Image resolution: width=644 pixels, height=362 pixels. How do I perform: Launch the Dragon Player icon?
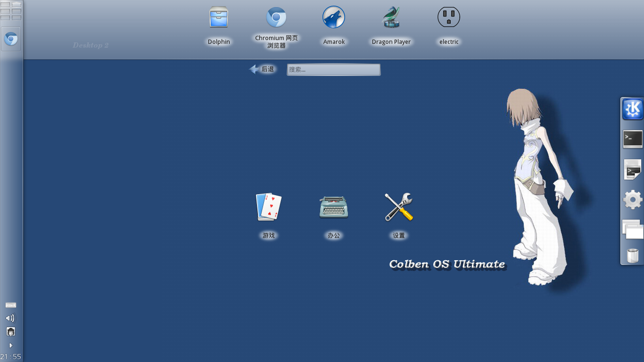(x=391, y=18)
